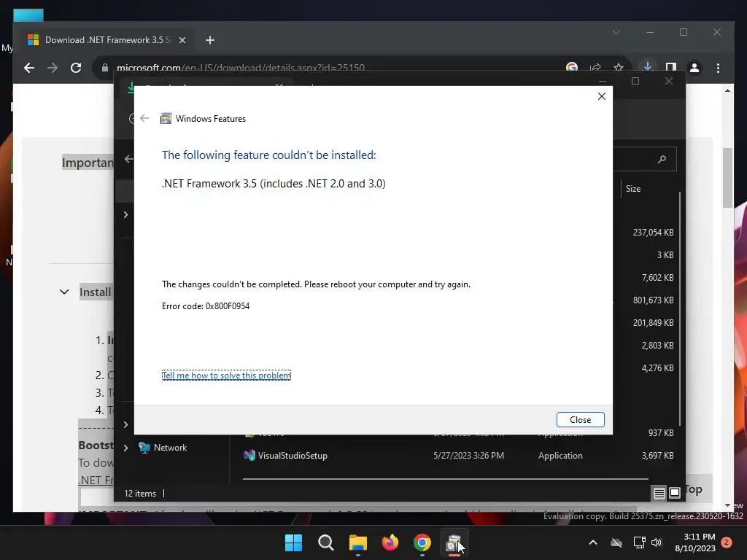This screenshot has height=560, width=747.
Task: Open the Google icon in address bar
Action: tap(572, 68)
